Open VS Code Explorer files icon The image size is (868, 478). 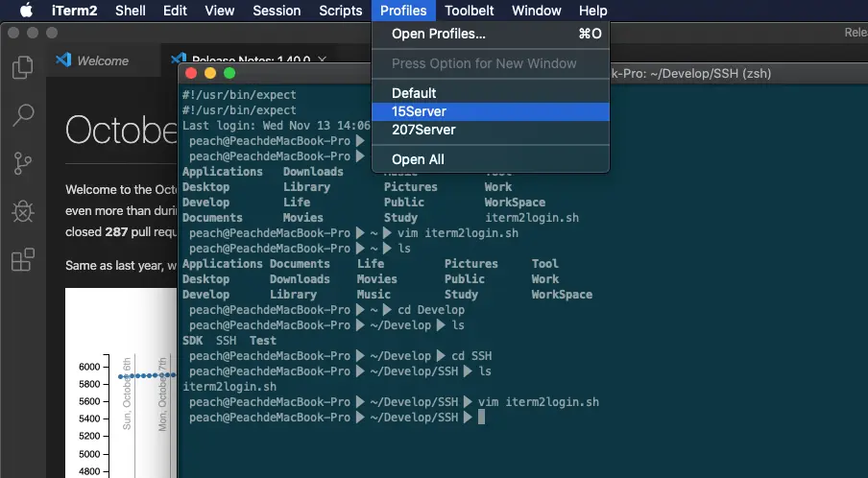point(23,67)
